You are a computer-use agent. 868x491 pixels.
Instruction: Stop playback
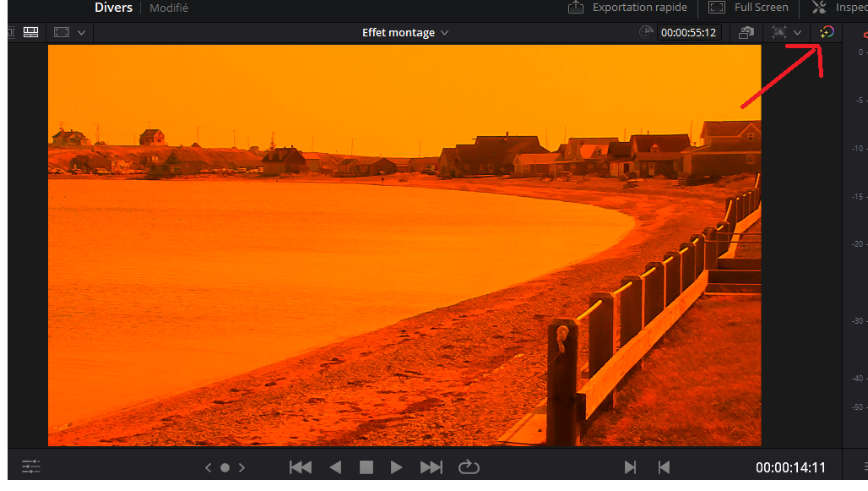[366, 467]
